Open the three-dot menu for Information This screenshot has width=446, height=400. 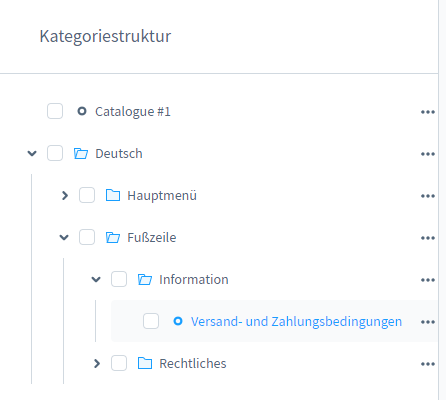[428, 280]
